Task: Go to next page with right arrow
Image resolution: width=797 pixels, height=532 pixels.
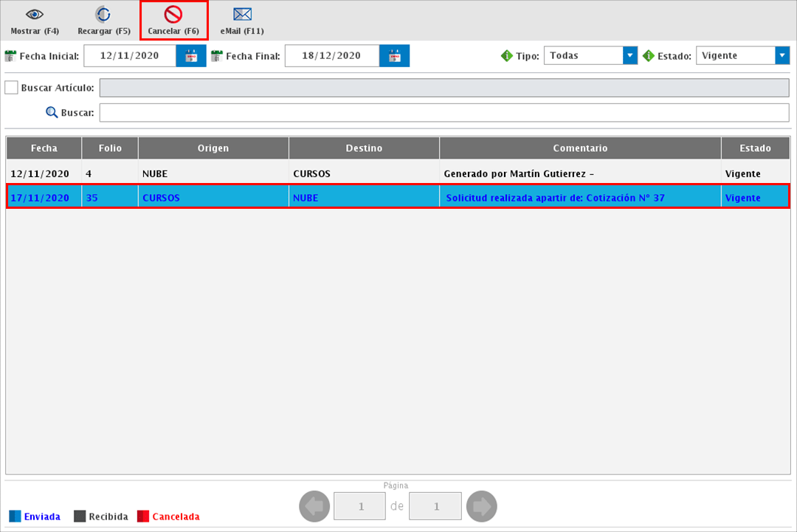Action: (x=482, y=506)
